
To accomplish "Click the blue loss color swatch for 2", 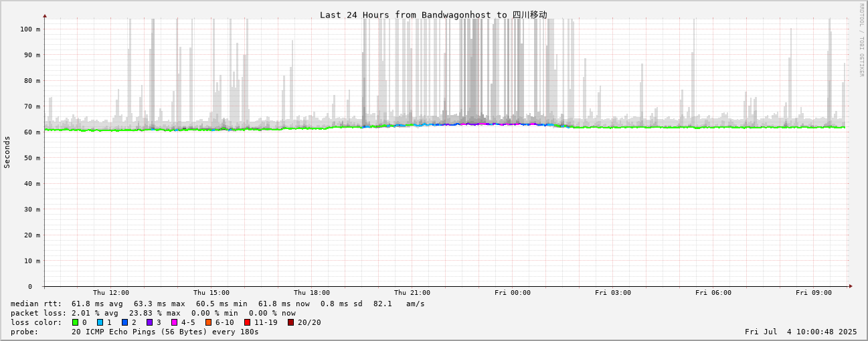I will pos(124,322).
